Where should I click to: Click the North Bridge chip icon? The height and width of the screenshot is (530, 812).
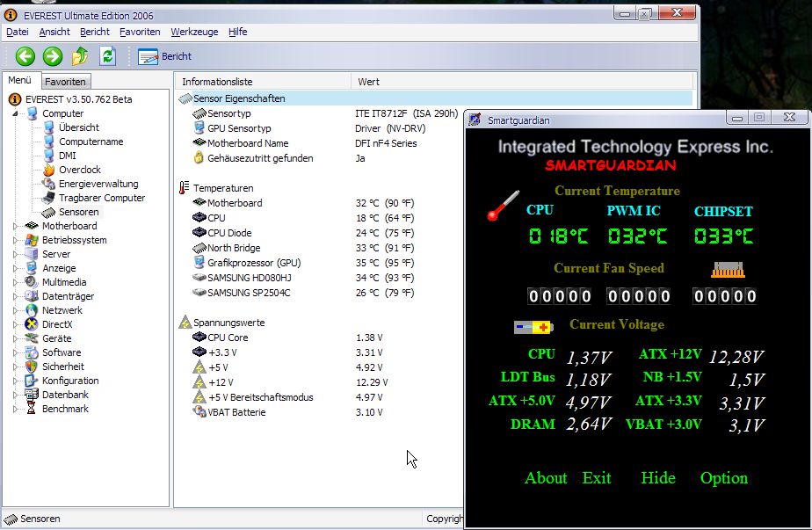199,248
